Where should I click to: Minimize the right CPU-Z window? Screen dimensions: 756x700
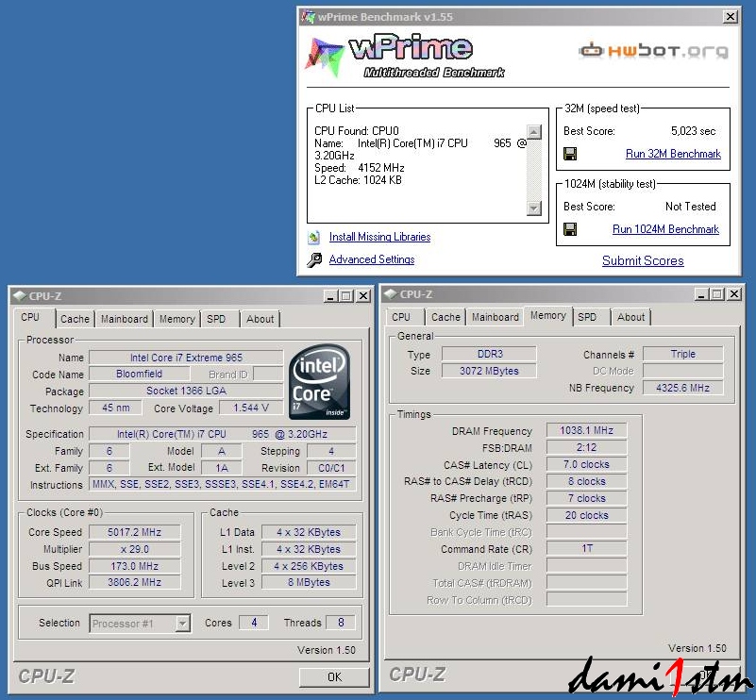point(701,294)
